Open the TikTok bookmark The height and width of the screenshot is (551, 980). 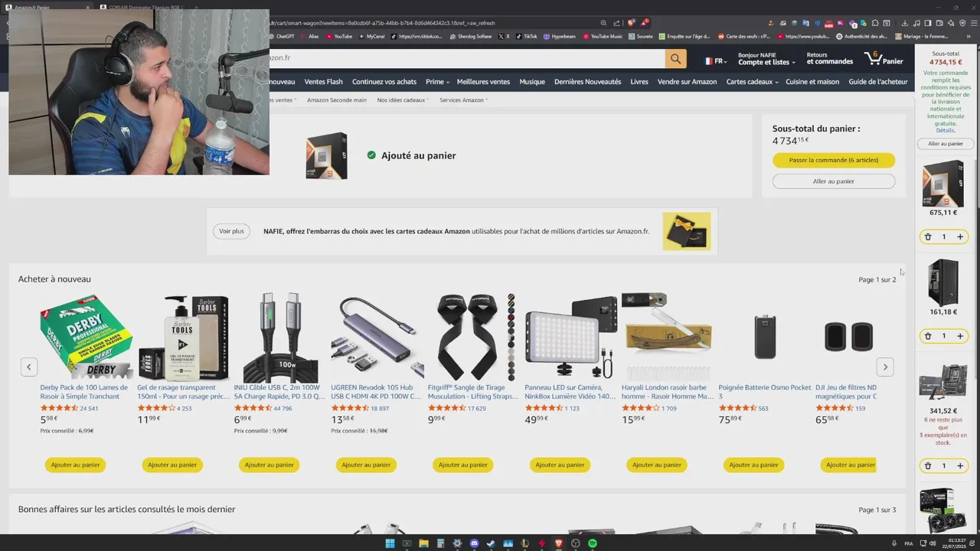point(527,36)
